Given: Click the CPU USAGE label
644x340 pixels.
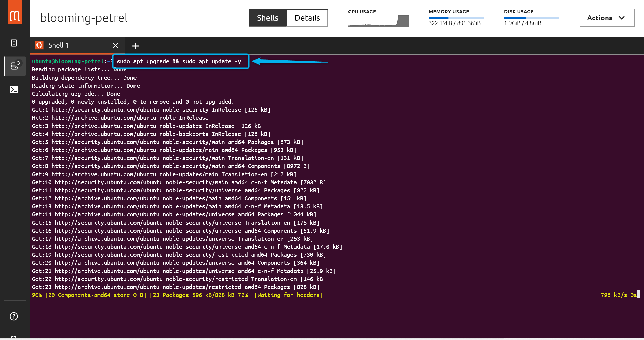Looking at the screenshot, I should 362,12.
